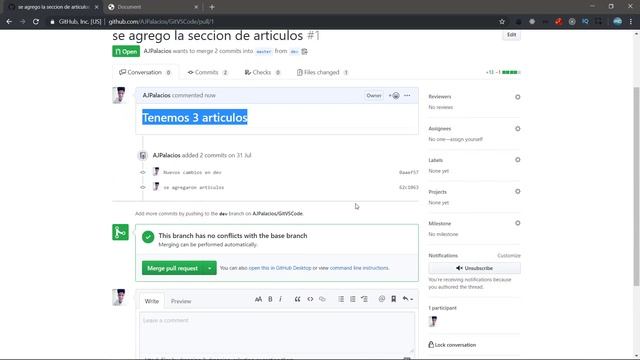Open the AJPalacios/GitVSCode repository link
The width and height of the screenshot is (640, 360).
click(x=278, y=213)
